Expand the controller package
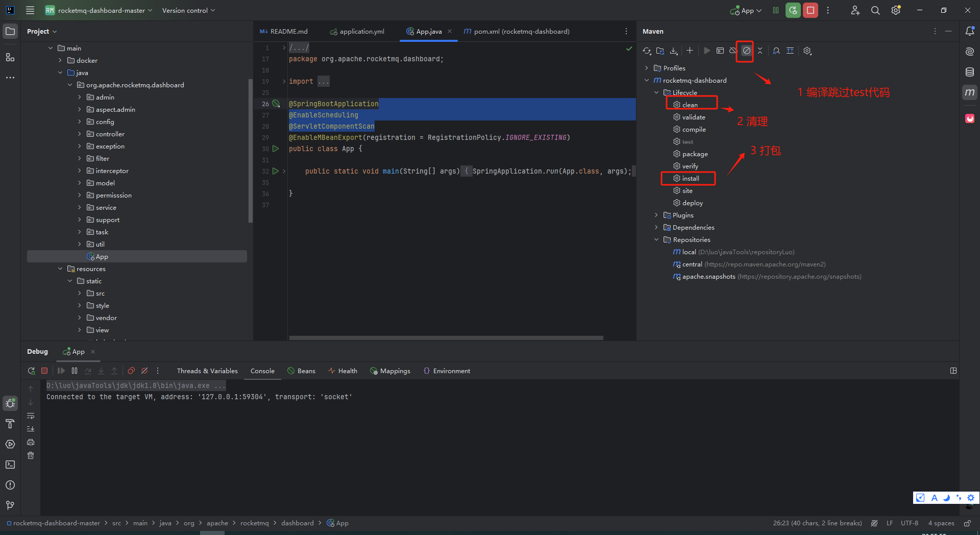Viewport: 980px width, 535px height. point(79,134)
